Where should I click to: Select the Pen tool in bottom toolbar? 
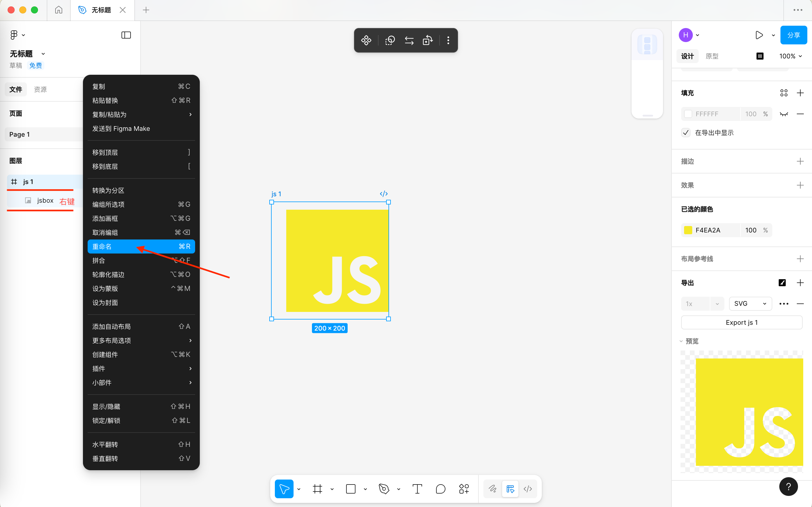[384, 489]
